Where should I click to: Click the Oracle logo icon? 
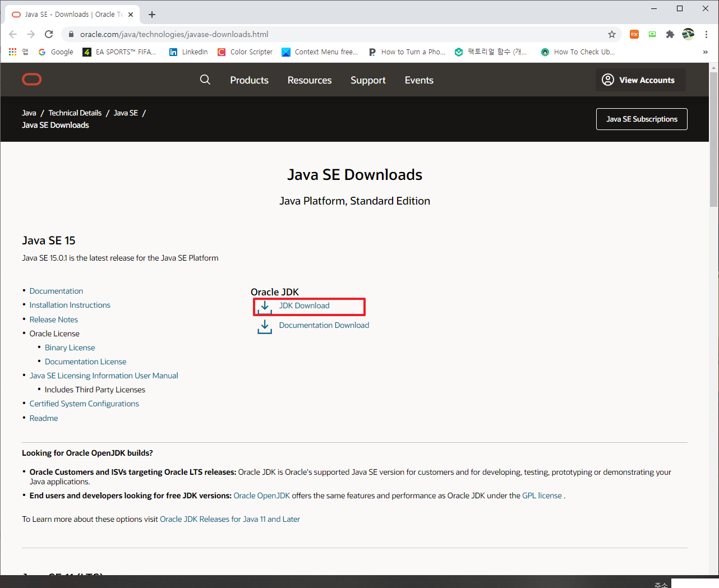(x=31, y=80)
